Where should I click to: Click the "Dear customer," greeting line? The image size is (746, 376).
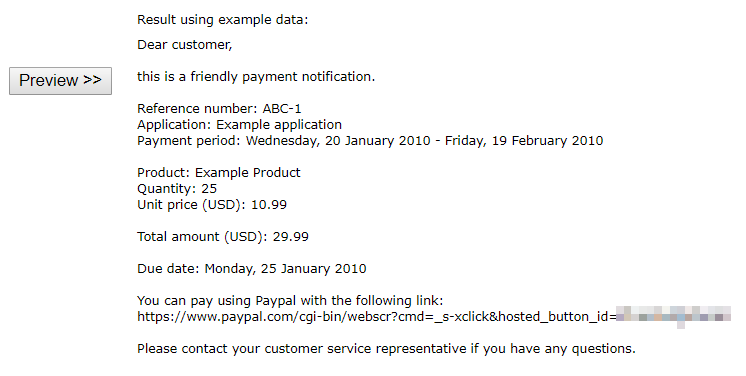[185, 45]
